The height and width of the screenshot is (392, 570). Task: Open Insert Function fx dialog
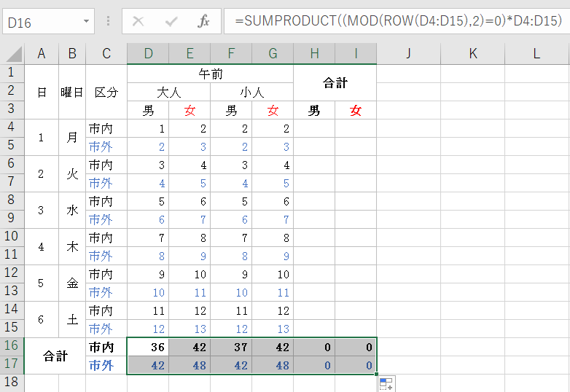[203, 21]
